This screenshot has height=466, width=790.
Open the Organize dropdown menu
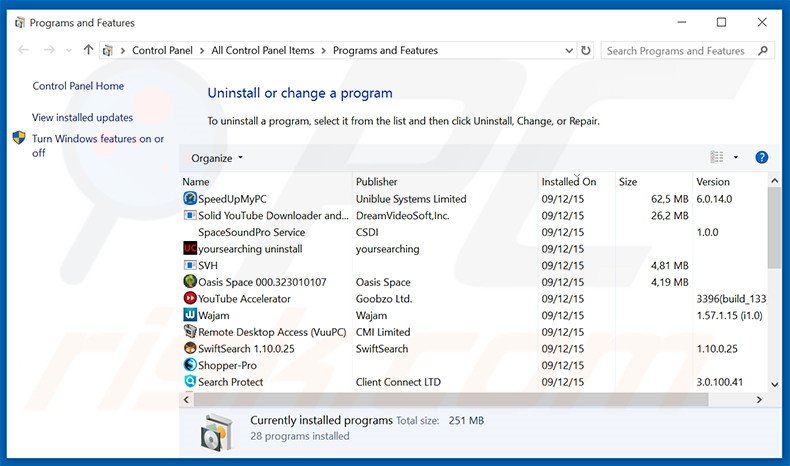click(217, 158)
